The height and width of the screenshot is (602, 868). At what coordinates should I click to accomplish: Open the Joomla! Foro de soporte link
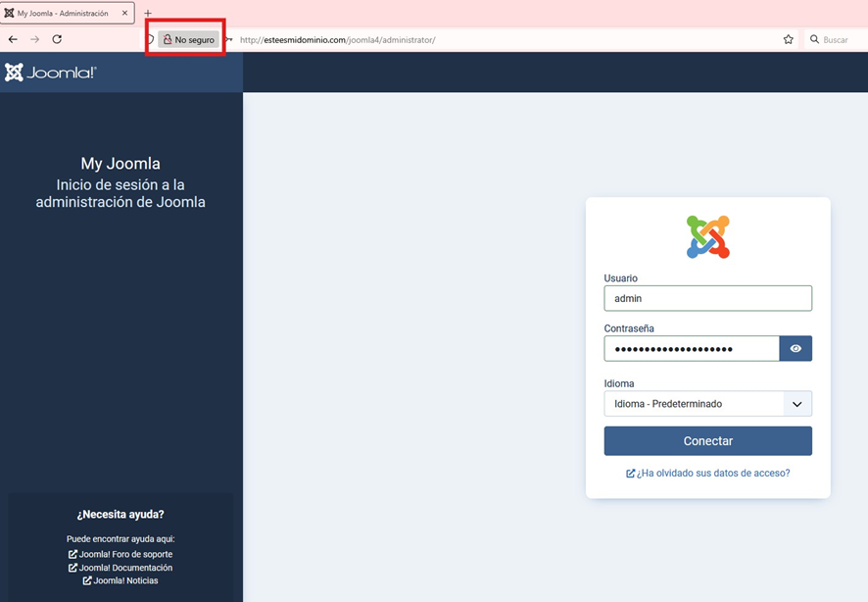(121, 554)
